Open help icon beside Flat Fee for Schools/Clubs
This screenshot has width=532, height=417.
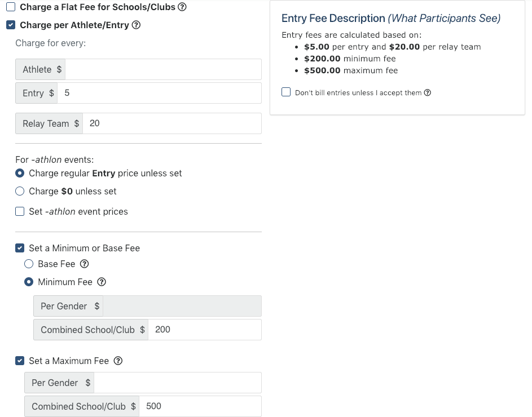[182, 7]
